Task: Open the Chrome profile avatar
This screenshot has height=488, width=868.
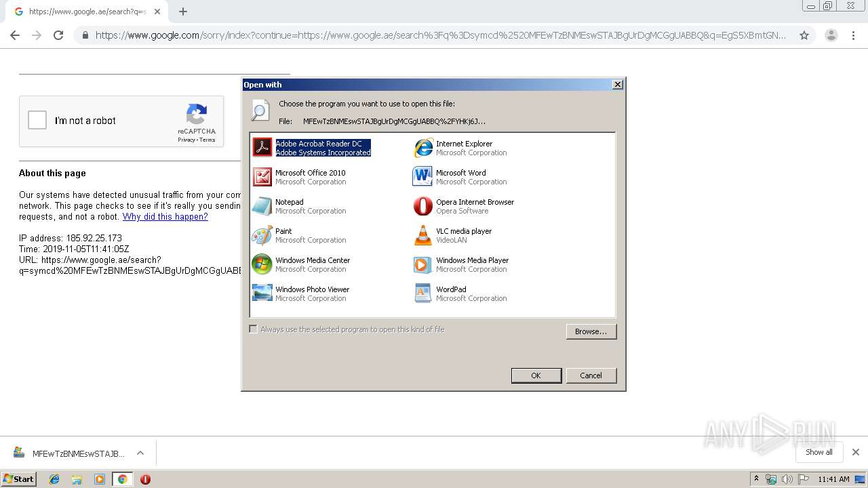Action: click(831, 35)
